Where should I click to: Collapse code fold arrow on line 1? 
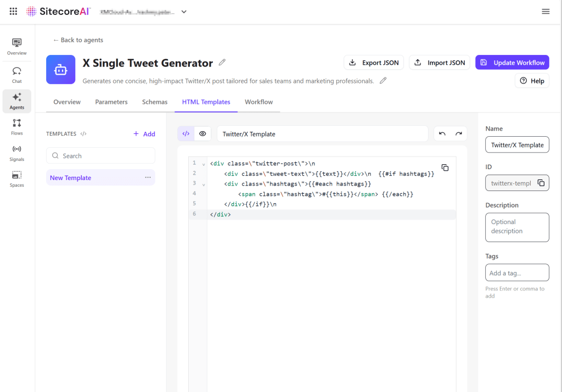click(204, 164)
